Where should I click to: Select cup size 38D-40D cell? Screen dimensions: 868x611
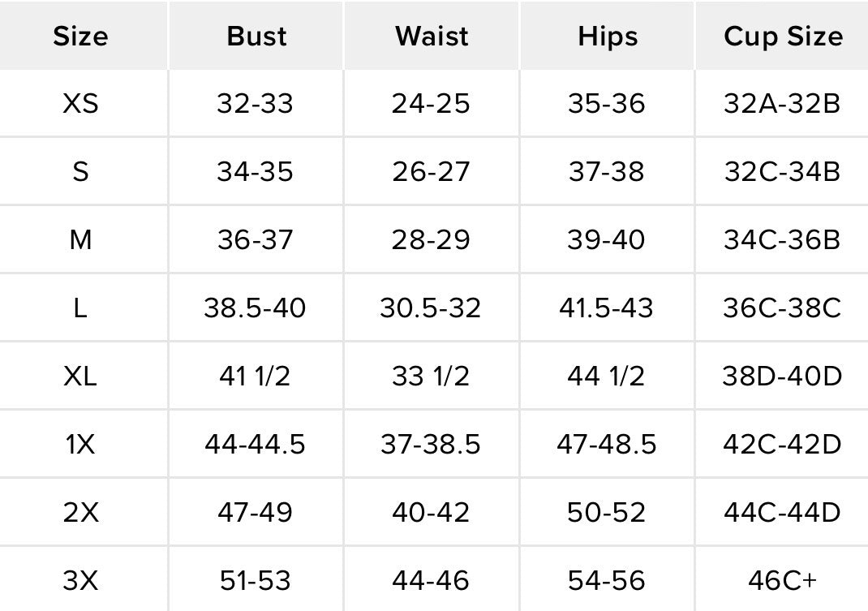(x=782, y=376)
